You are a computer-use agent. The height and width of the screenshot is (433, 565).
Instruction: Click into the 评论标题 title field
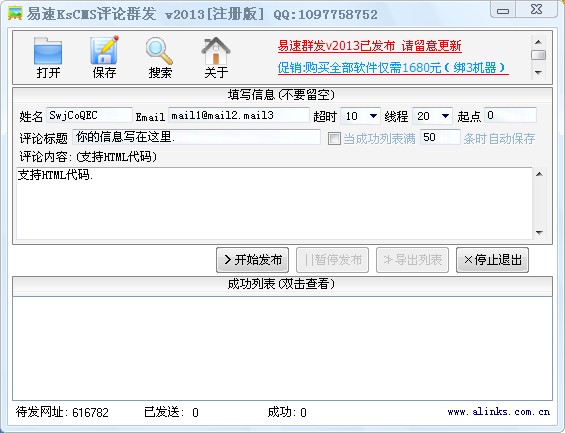click(196, 138)
